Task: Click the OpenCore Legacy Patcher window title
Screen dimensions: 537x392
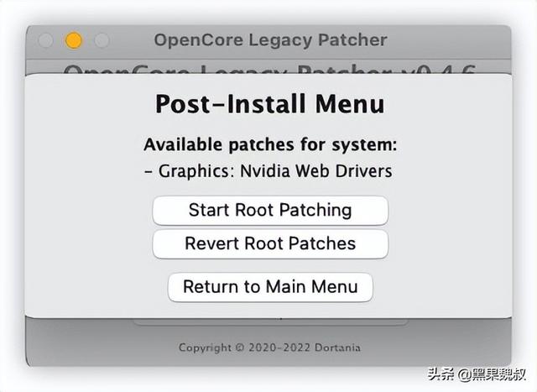Action: 270,40
